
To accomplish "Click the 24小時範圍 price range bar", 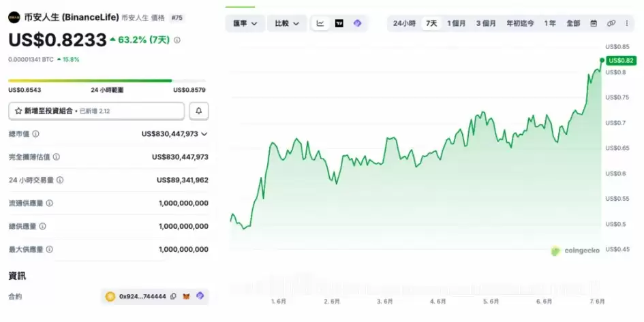I will pyautogui.click(x=107, y=81).
